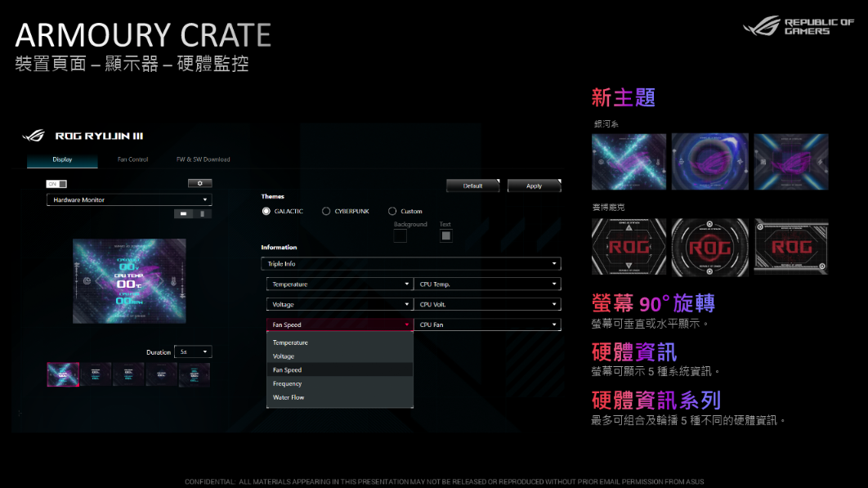Select the fourth sequence slot thumbnail
Image resolution: width=868 pixels, height=488 pixels.
pyautogui.click(x=161, y=374)
